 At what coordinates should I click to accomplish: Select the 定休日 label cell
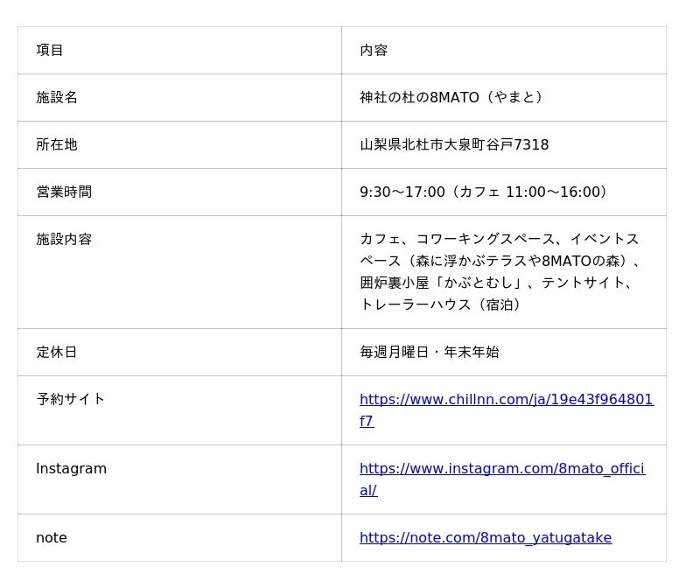click(x=179, y=353)
